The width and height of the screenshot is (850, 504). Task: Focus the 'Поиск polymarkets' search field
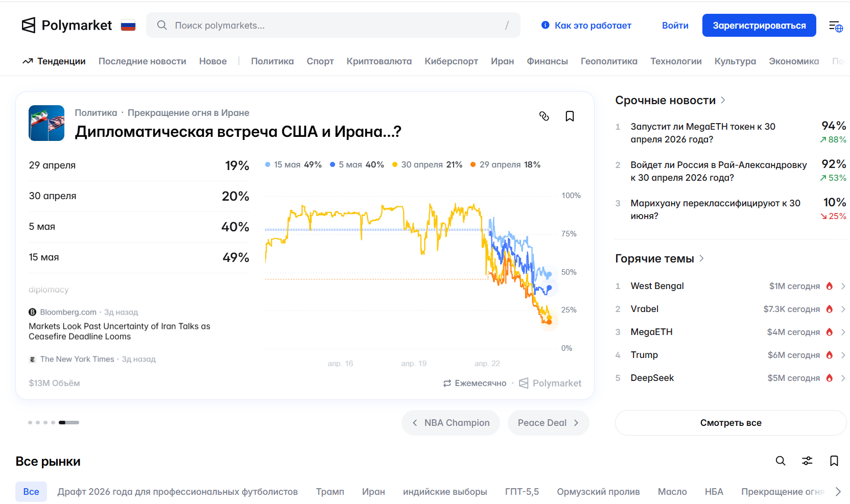333,26
